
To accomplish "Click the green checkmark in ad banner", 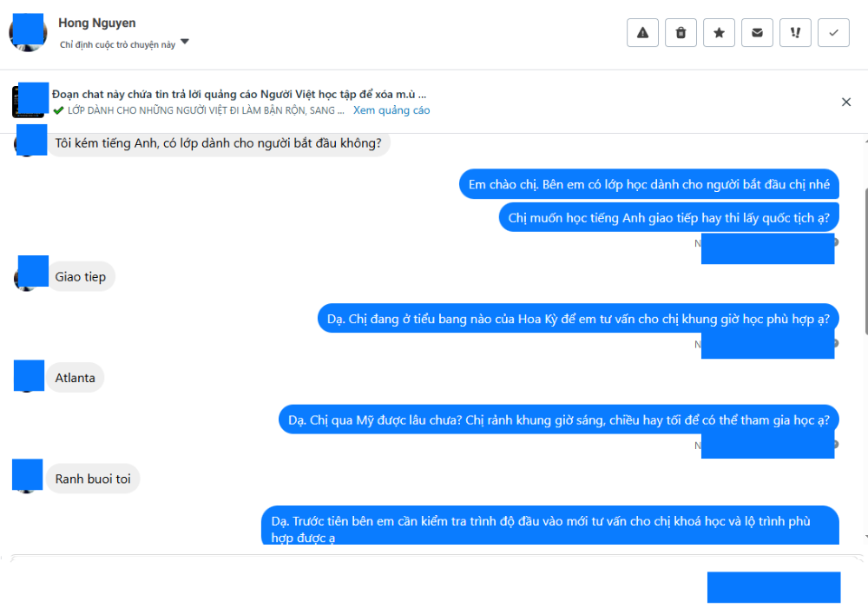I will pyautogui.click(x=58, y=110).
